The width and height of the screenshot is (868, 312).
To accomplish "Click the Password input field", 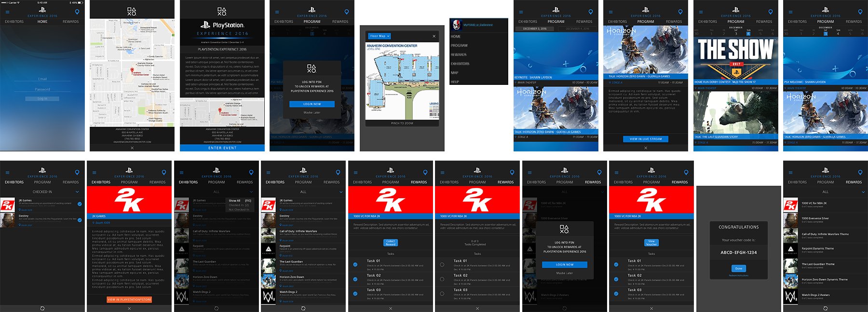I will [42, 90].
